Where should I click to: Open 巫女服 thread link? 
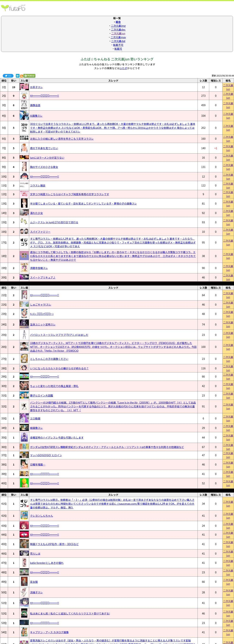coord(34,582)
